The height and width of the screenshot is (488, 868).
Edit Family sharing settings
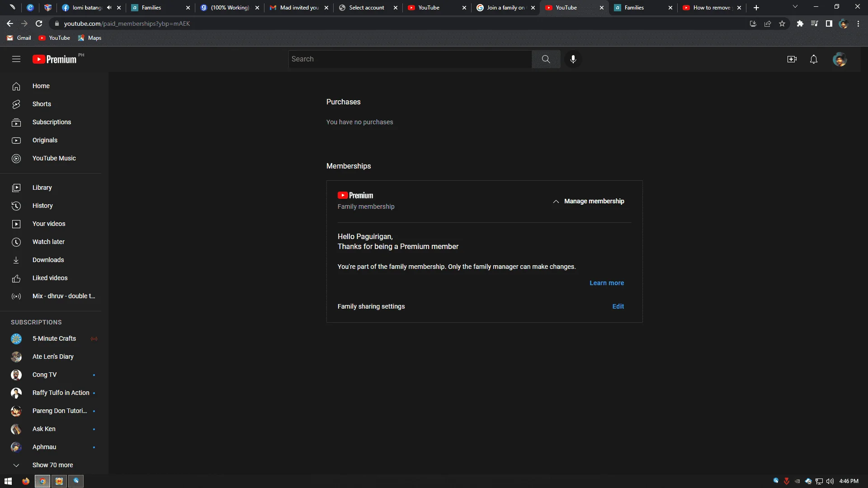tap(618, 306)
